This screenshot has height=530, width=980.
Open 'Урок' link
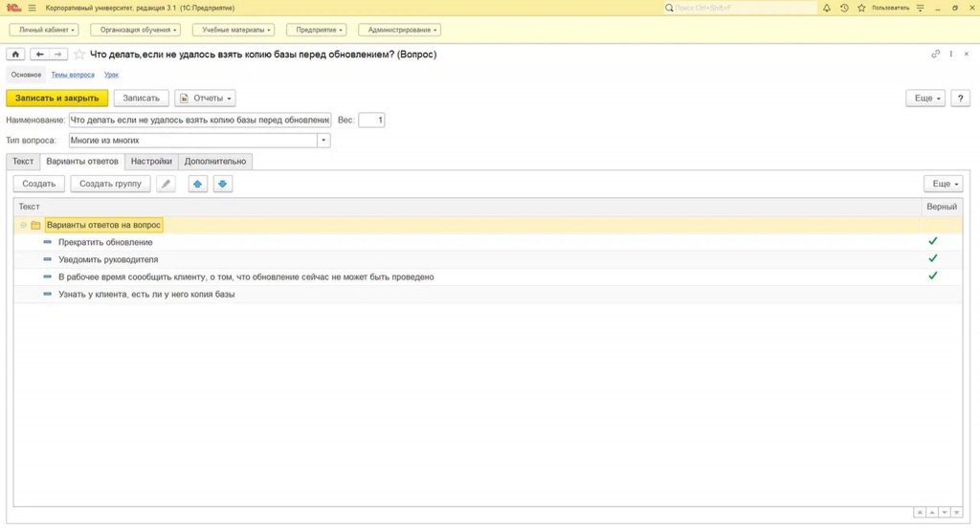coord(111,75)
